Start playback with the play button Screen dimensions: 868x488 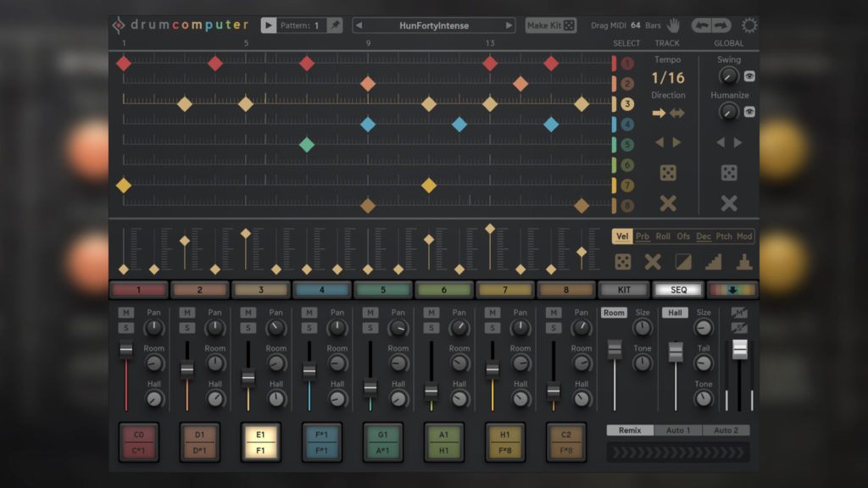pos(269,25)
